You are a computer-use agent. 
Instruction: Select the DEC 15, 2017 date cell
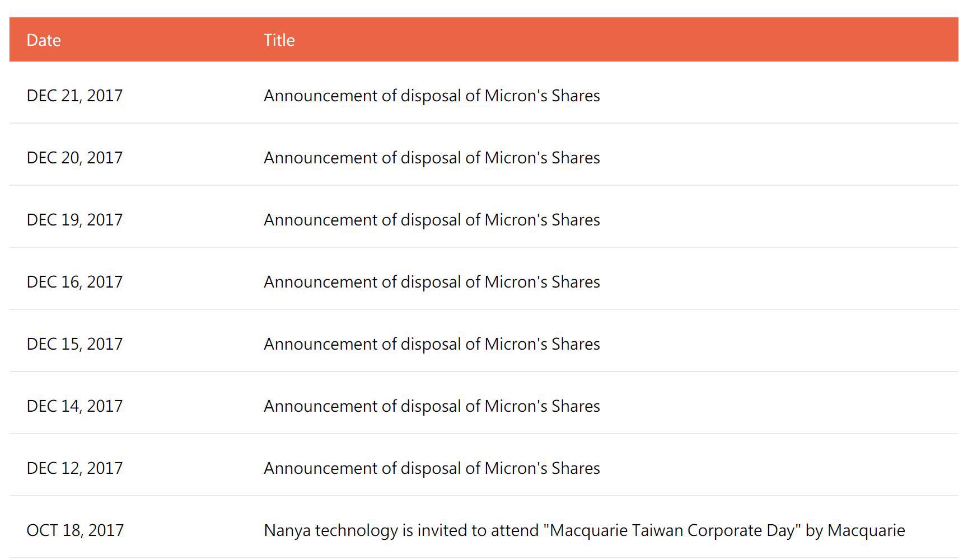point(74,344)
